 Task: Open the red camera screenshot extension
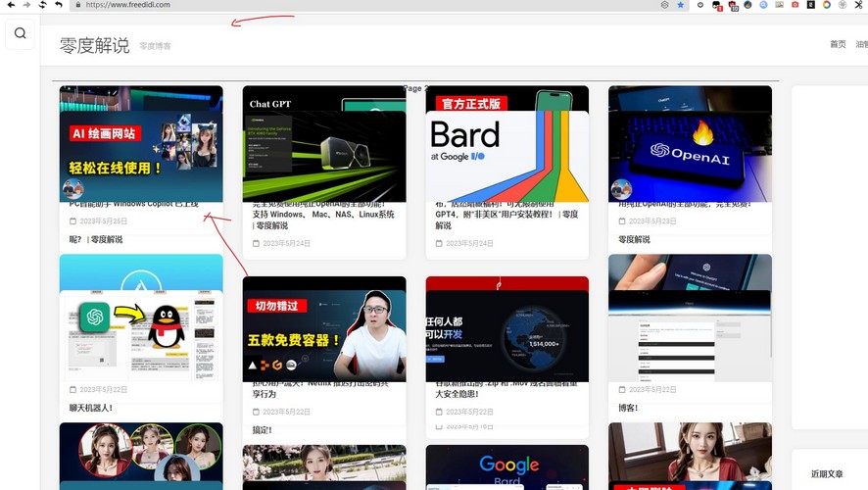pyautogui.click(x=795, y=5)
